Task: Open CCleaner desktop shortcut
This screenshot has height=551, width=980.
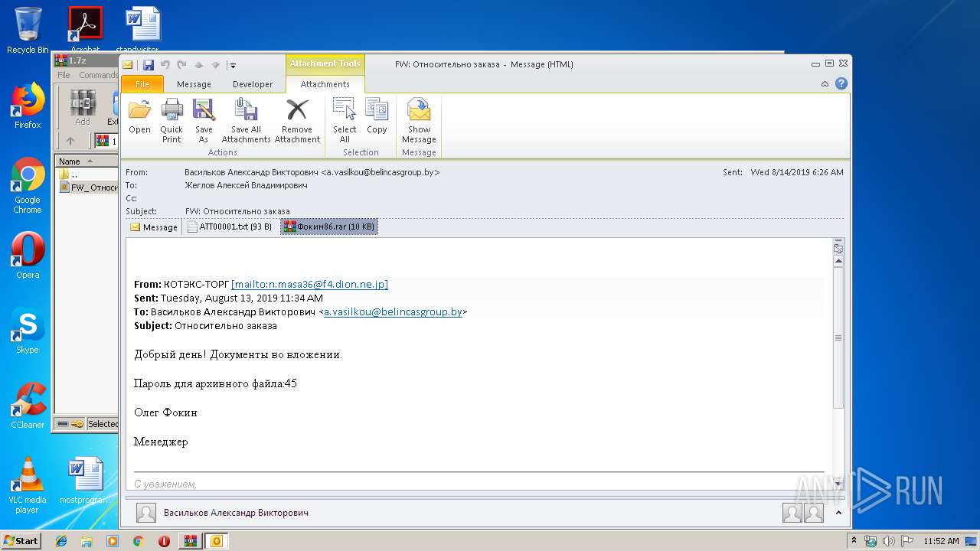Action: coord(28,406)
